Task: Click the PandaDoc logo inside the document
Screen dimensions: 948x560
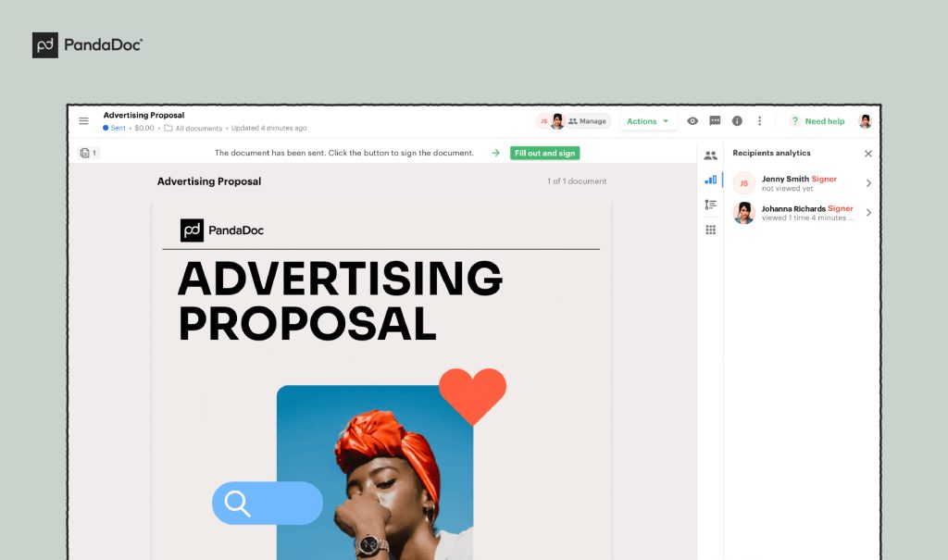Action: point(222,230)
